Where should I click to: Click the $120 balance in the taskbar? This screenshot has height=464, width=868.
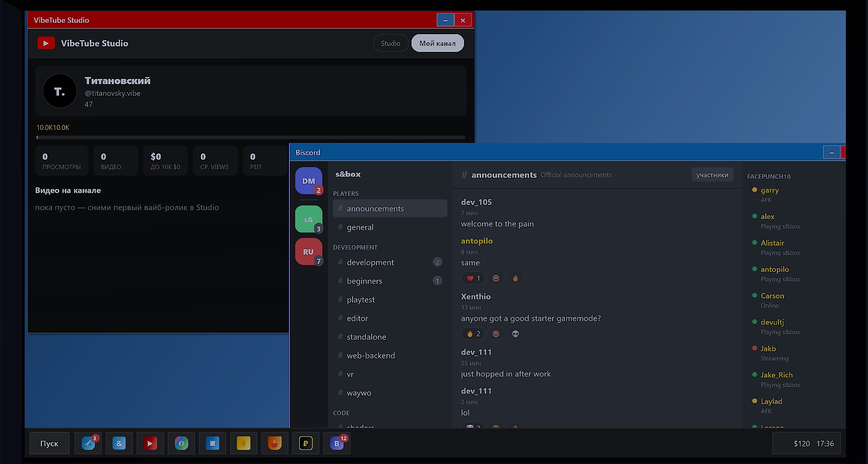pos(802,443)
